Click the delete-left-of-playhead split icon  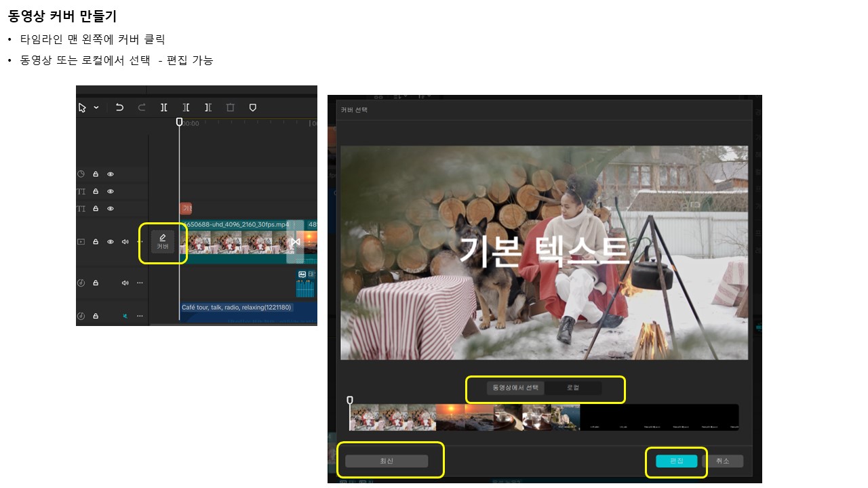tap(186, 108)
